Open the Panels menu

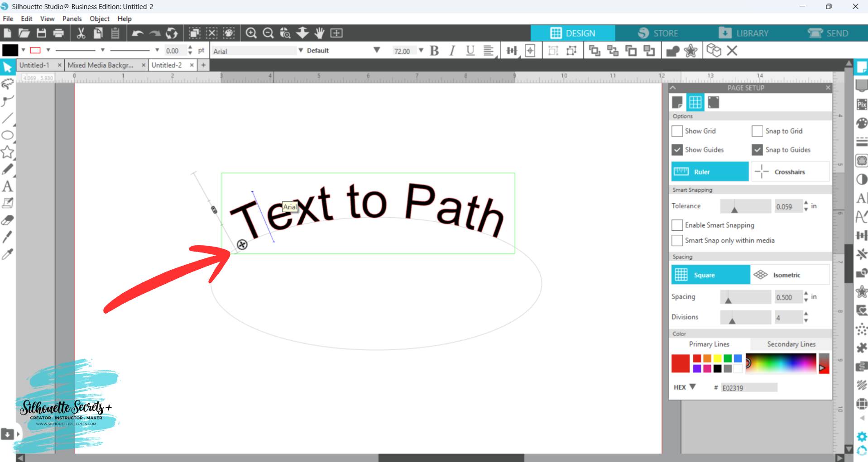tap(72, 19)
